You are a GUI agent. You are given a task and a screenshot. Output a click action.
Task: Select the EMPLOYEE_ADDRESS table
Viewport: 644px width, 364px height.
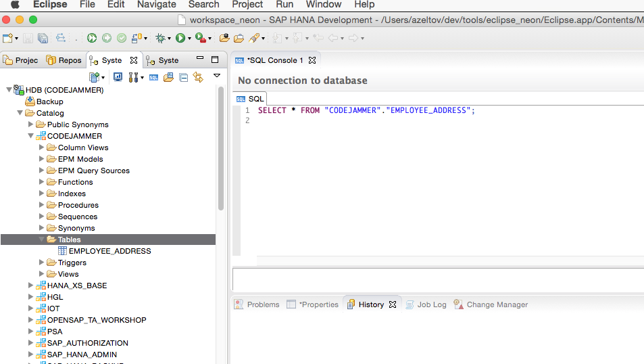(x=109, y=251)
